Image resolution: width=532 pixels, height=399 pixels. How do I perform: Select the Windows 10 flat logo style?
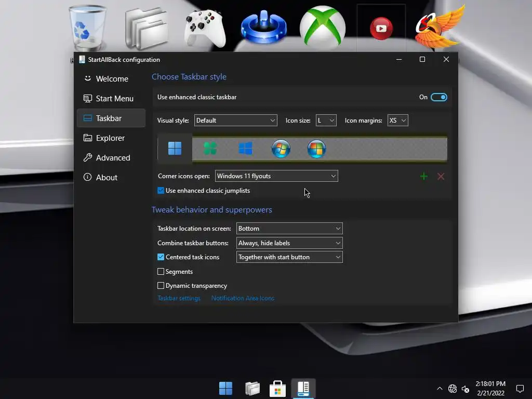(x=246, y=148)
